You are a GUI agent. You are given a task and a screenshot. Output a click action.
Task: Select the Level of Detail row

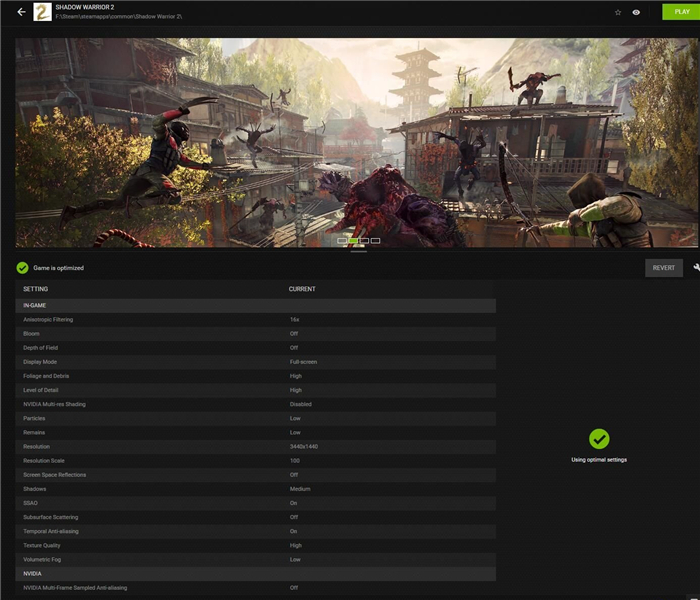coord(255,390)
